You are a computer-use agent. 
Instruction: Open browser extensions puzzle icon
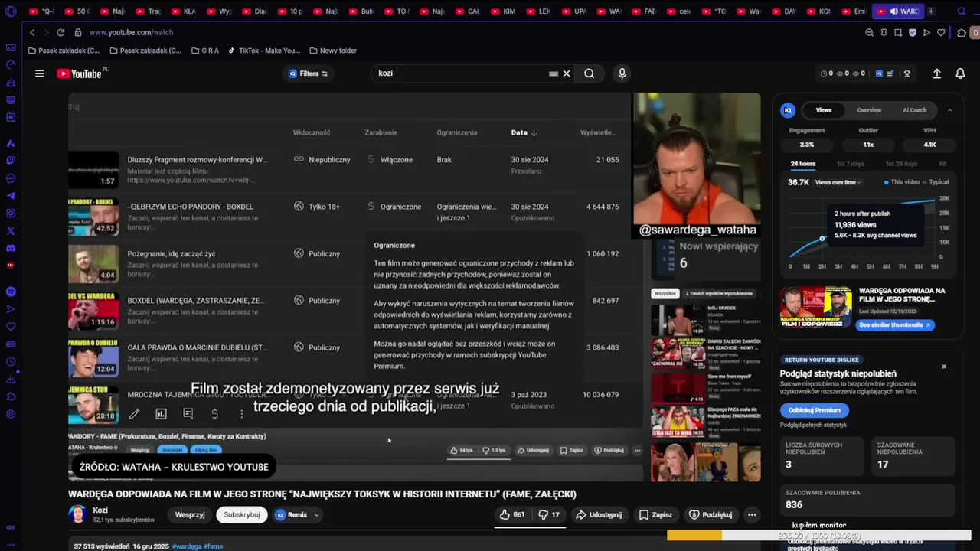coord(962,33)
